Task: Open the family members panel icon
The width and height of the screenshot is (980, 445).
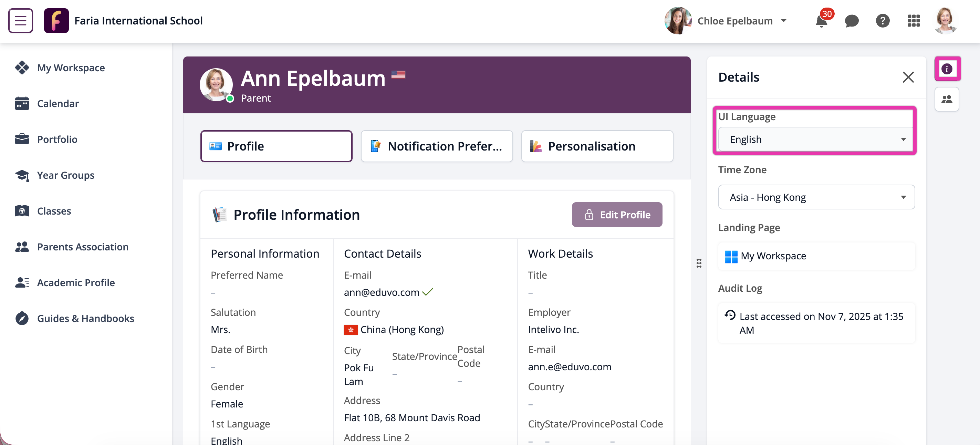Action: click(947, 100)
